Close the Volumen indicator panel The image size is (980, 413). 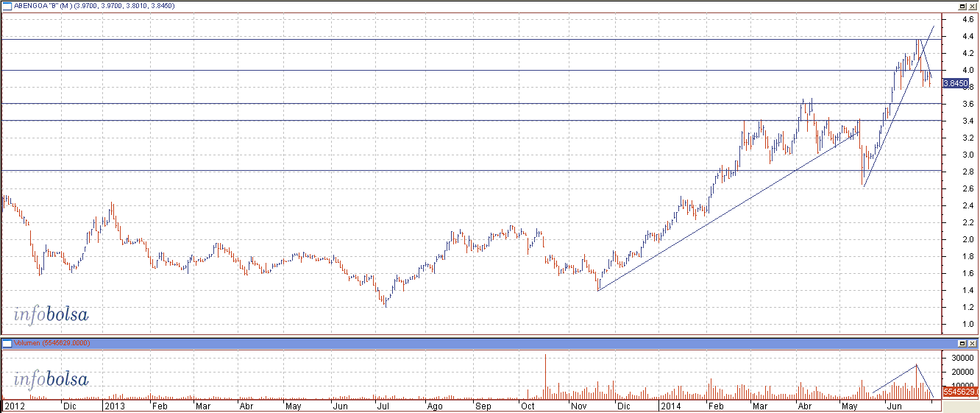[972, 343]
